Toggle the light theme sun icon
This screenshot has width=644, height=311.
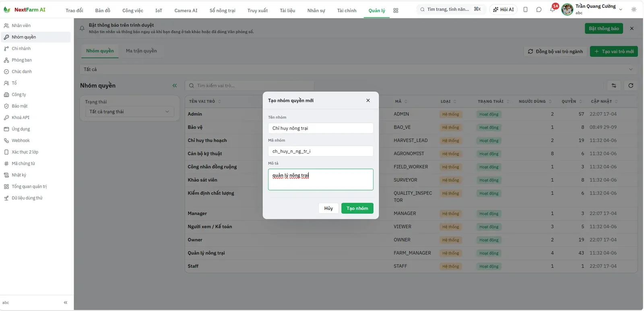[x=634, y=9]
